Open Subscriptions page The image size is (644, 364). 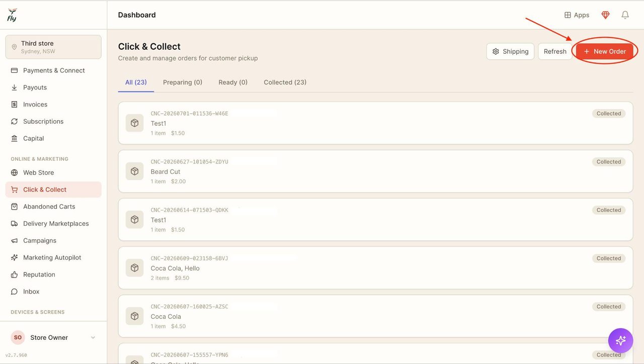[x=53, y=122]
